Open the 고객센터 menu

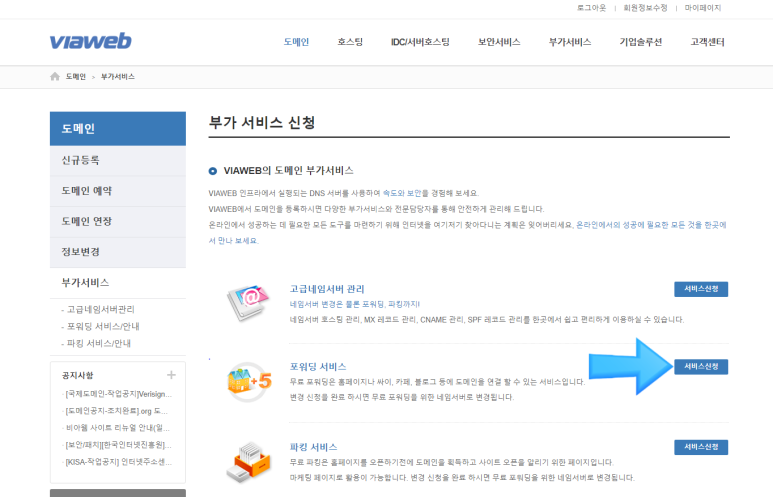click(x=707, y=42)
